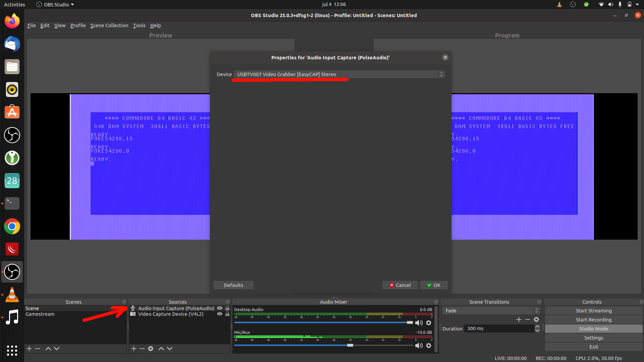The height and width of the screenshot is (362, 644).
Task: Click the Duration 300 ms field
Action: pyautogui.click(x=499, y=328)
